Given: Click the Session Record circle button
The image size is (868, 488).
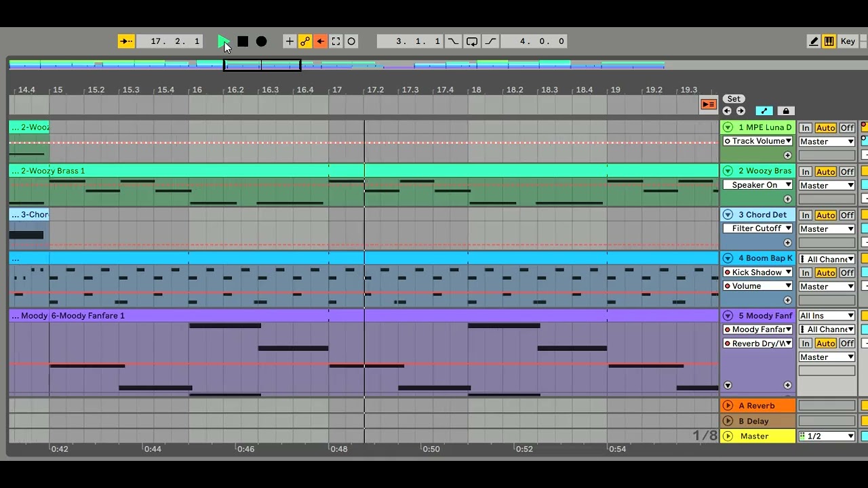Looking at the screenshot, I should tap(351, 41).
